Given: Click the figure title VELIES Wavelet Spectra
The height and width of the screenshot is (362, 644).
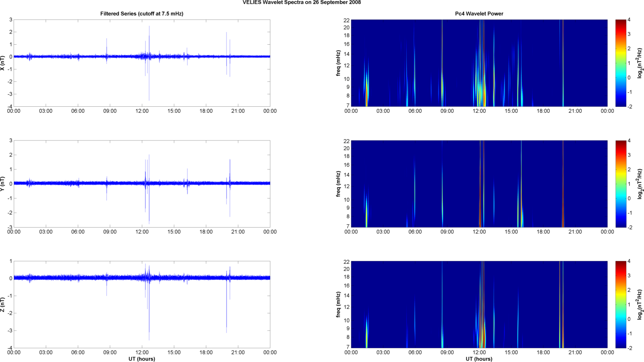Looking at the screenshot, I should click(x=301, y=3).
